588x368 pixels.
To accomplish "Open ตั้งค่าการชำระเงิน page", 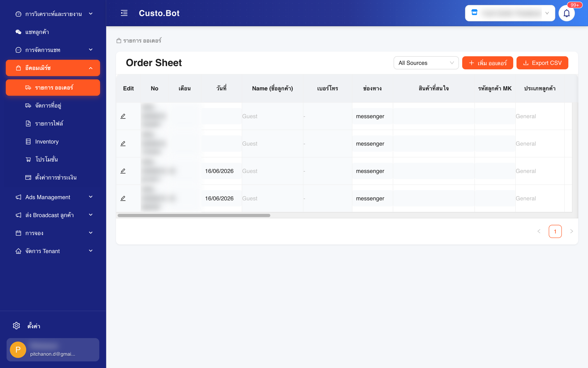I will (53, 178).
